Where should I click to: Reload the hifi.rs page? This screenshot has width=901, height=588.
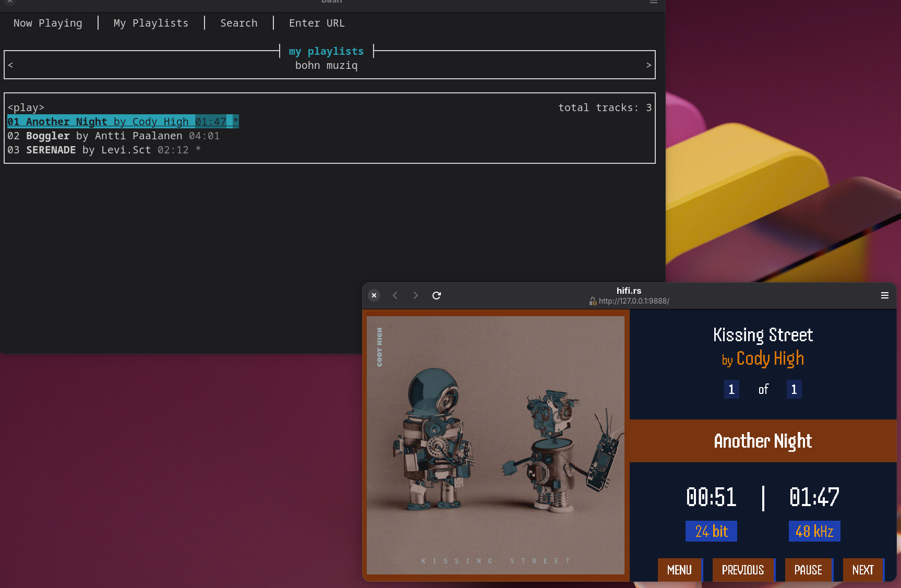click(x=437, y=295)
